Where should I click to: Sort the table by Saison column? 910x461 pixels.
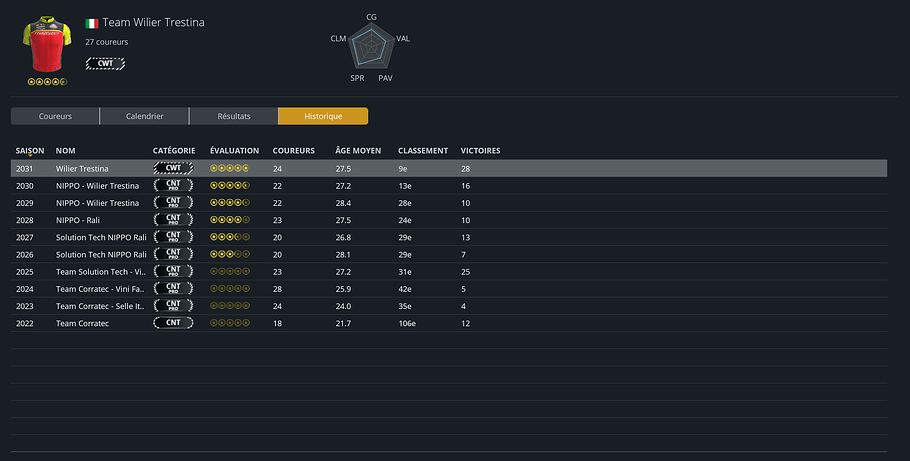30,151
